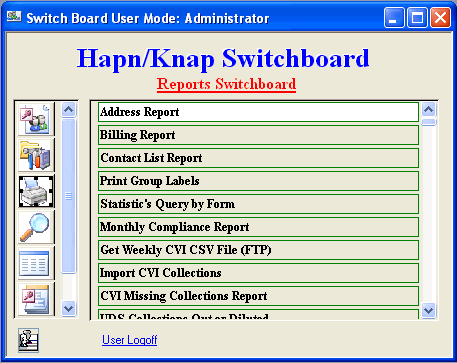The height and width of the screenshot is (363, 457).
Task: Click the report list scroll down arrow
Action: coord(428,310)
